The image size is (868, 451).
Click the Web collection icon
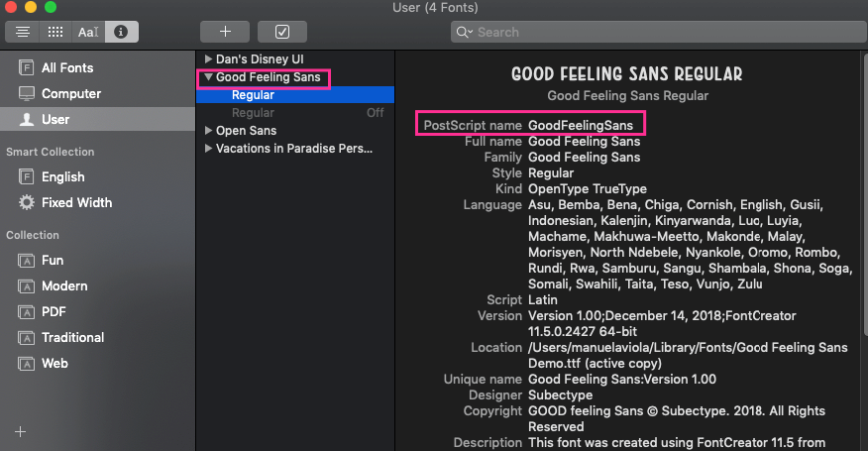pos(26,364)
